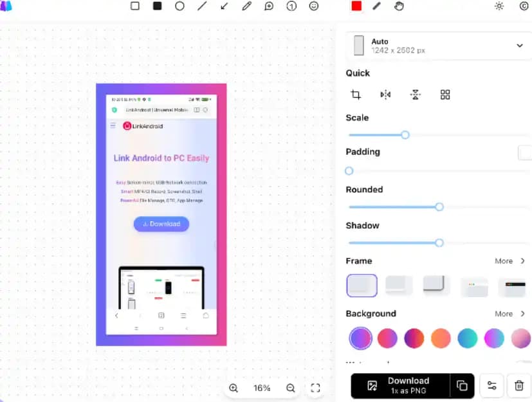
Task: Select the outlined rectangle tool
Action: click(135, 6)
